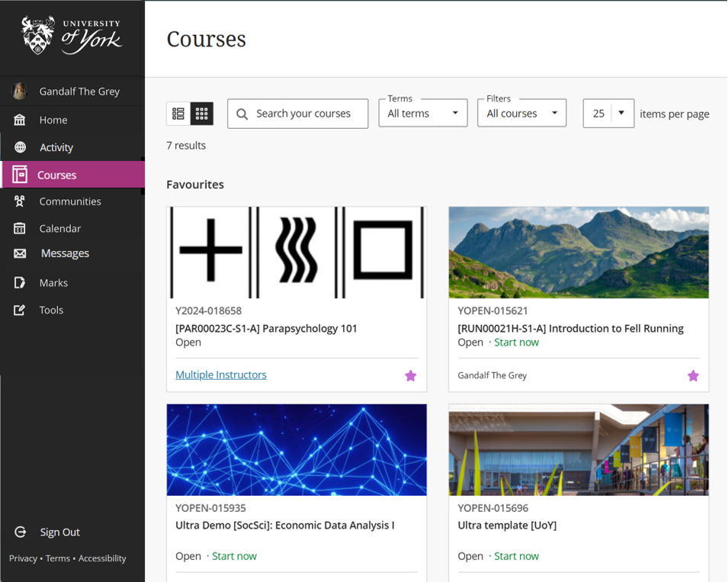Open the Messages envelope icon
This screenshot has width=728, height=582.
[20, 253]
